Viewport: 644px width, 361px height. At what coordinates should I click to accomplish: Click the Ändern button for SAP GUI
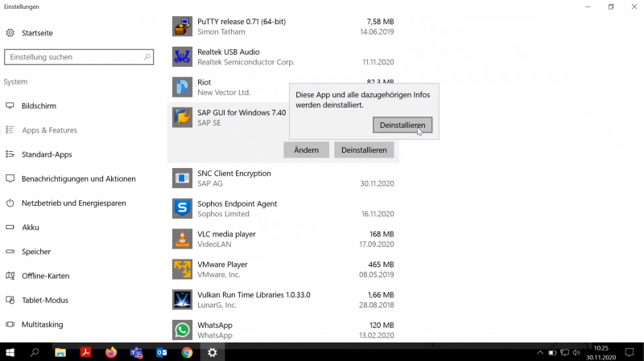306,150
